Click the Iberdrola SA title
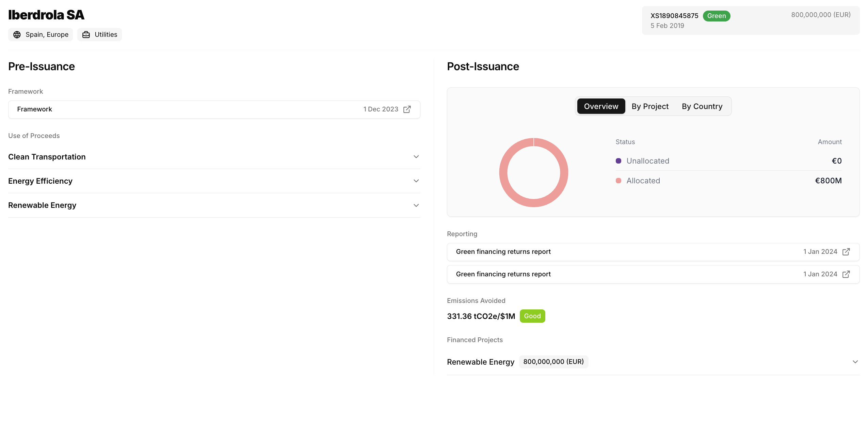The height and width of the screenshot is (428, 868). [46, 15]
